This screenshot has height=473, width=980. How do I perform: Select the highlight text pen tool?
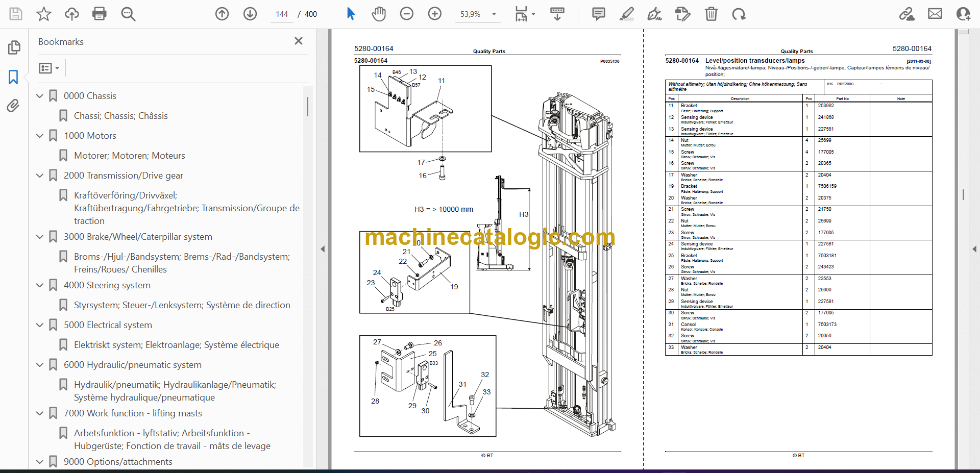coord(627,14)
